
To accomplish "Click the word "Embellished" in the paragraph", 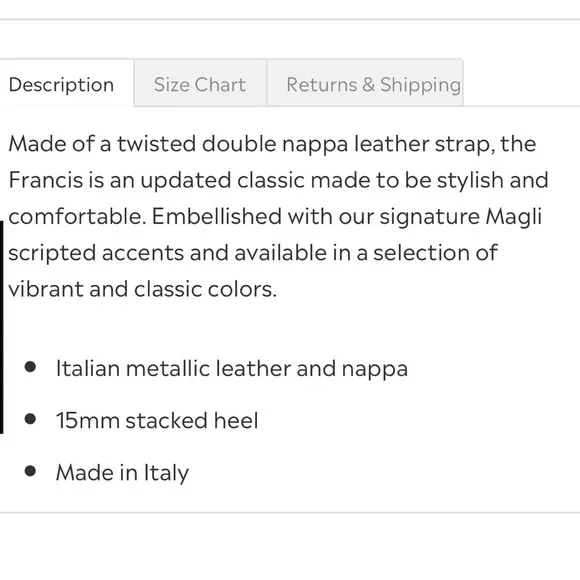I will tap(217, 216).
